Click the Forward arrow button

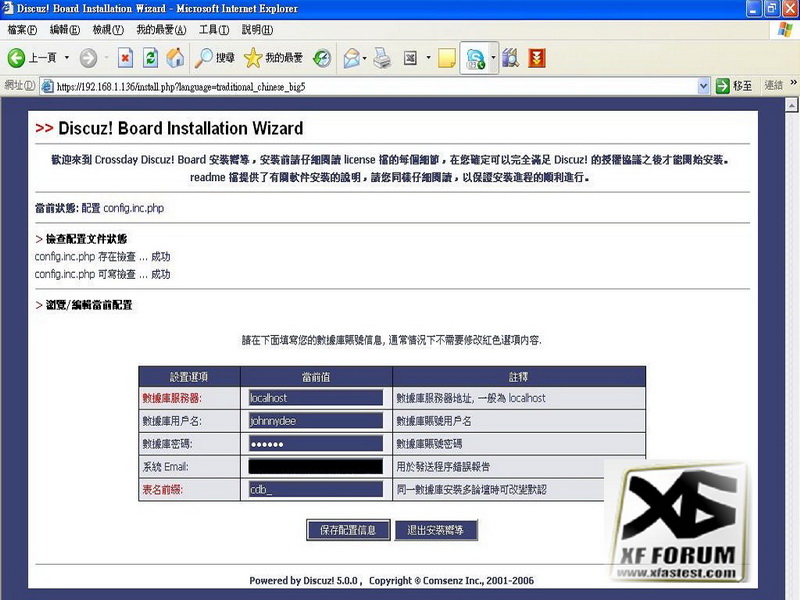[88, 58]
